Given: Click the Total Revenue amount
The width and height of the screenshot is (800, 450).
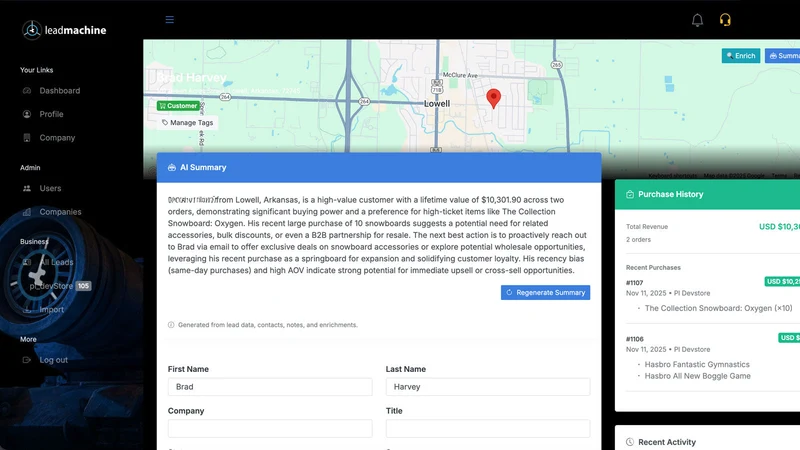Looking at the screenshot, I should click(x=779, y=227).
